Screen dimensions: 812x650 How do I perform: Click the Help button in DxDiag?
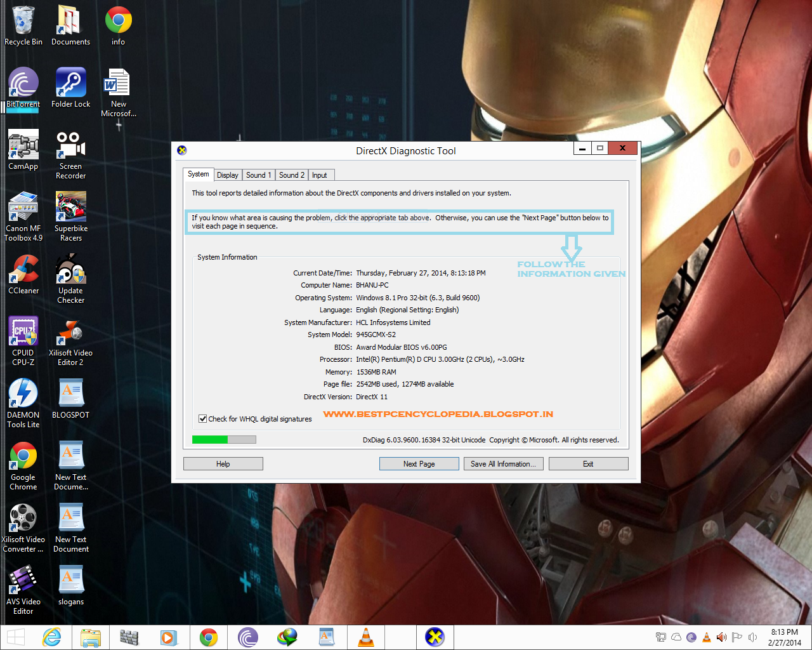coord(223,464)
